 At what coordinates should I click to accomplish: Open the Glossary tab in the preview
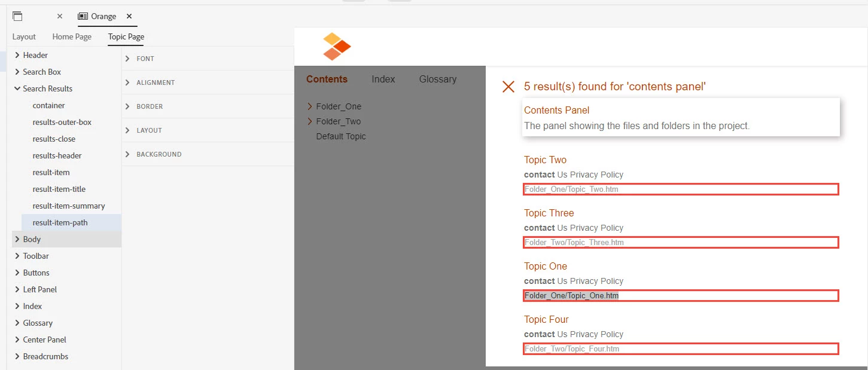[x=437, y=79]
